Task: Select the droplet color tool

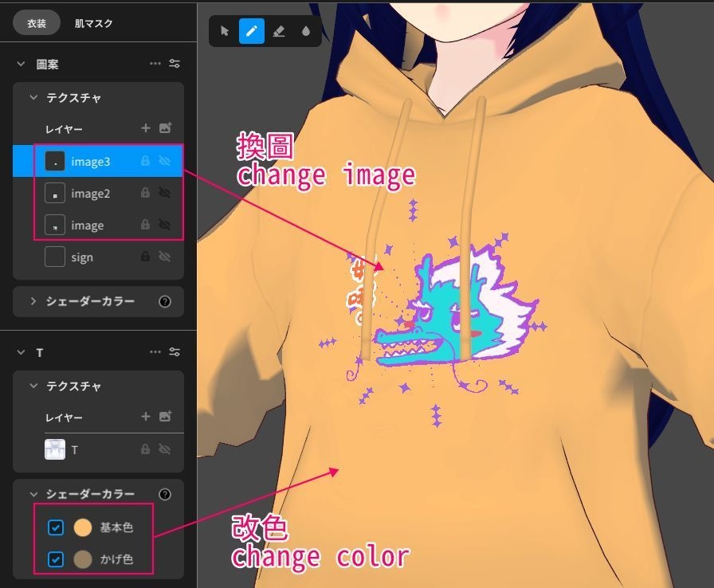Action: (308, 31)
